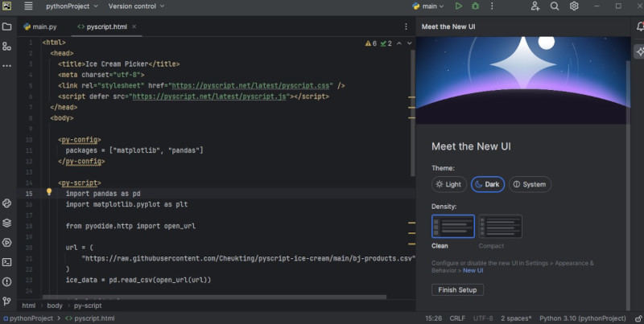
Task: Open the 2 spaces indent selector
Action: (x=516, y=318)
